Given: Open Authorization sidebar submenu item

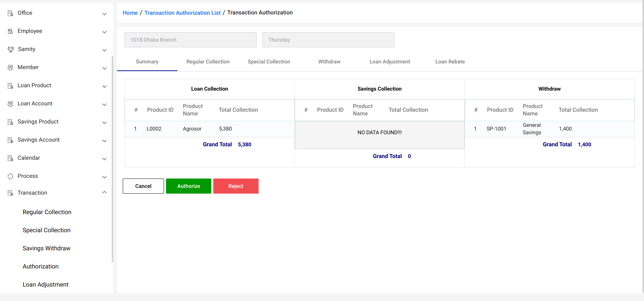Looking at the screenshot, I should click(x=41, y=266).
